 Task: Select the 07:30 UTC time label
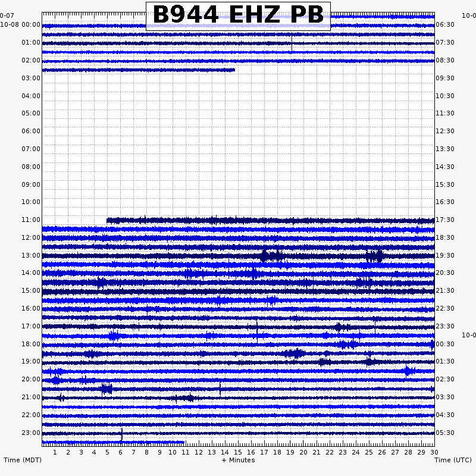[445, 42]
